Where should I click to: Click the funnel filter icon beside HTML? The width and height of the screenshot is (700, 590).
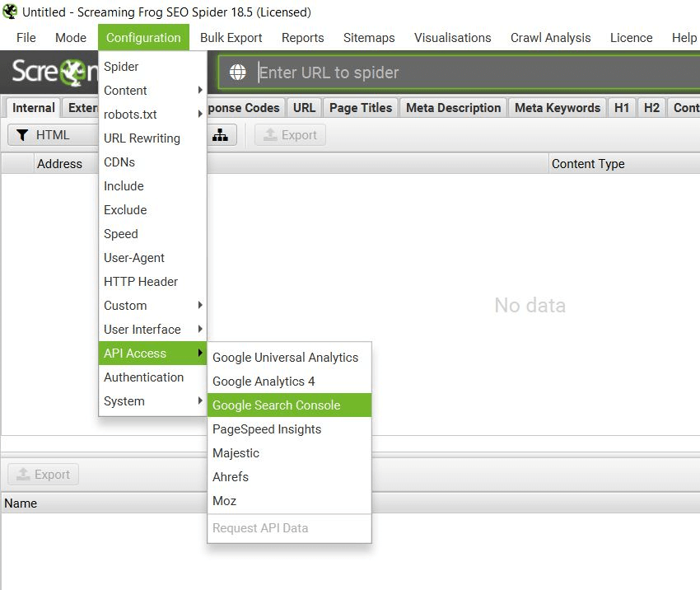point(22,135)
